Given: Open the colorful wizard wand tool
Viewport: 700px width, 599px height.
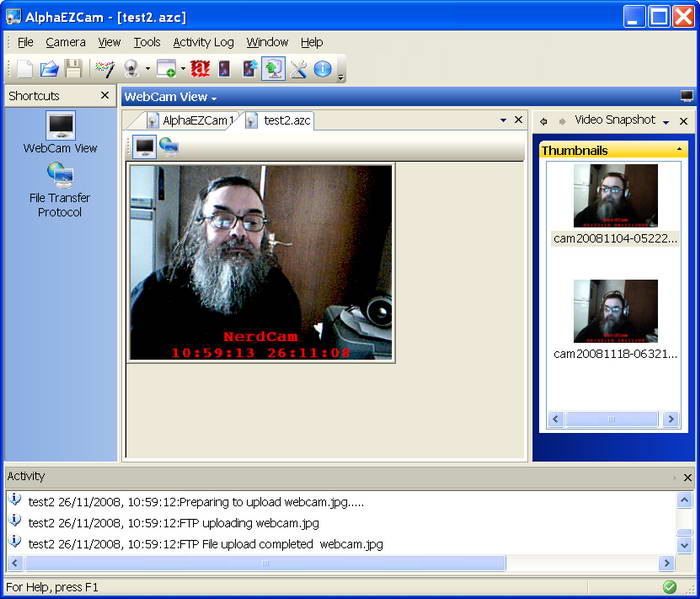Looking at the screenshot, I should pos(105,69).
